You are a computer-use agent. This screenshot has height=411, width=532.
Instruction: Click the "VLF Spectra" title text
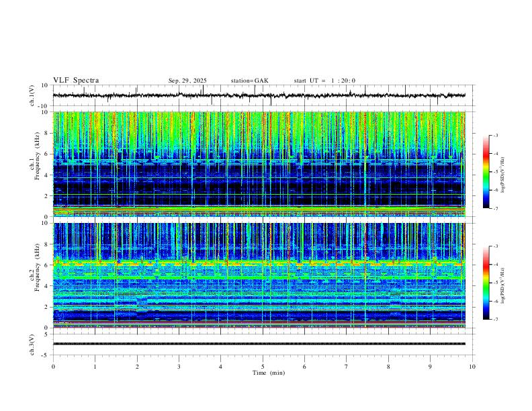click(x=76, y=81)
